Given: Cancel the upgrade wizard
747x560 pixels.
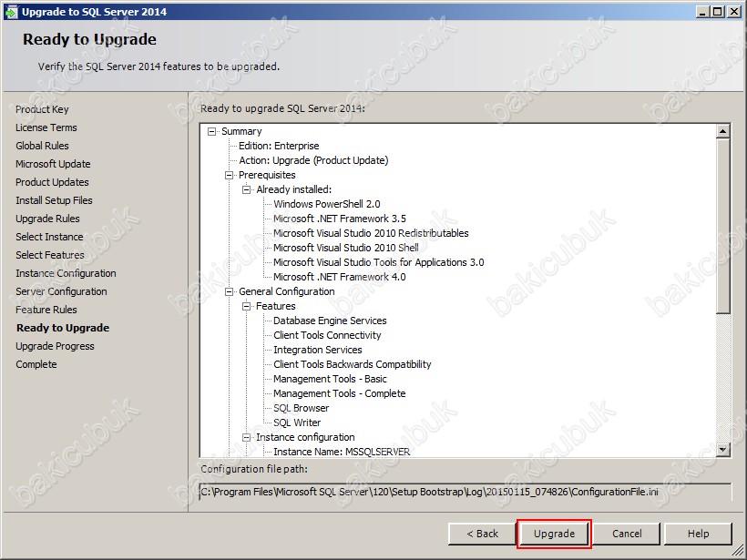Looking at the screenshot, I should tap(627, 534).
